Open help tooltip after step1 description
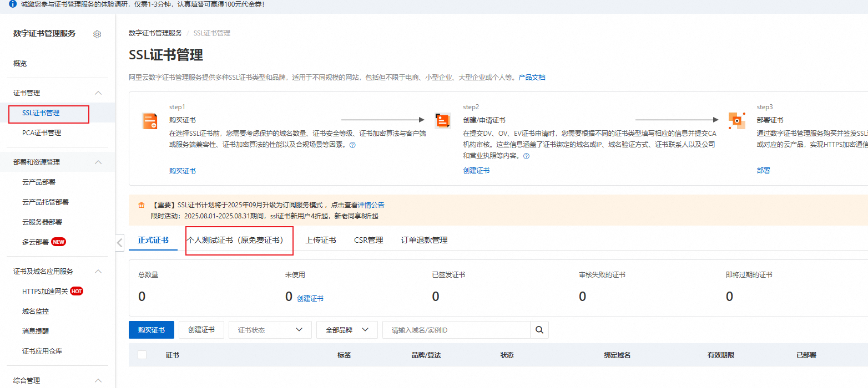This screenshot has width=868, height=388. click(352, 145)
